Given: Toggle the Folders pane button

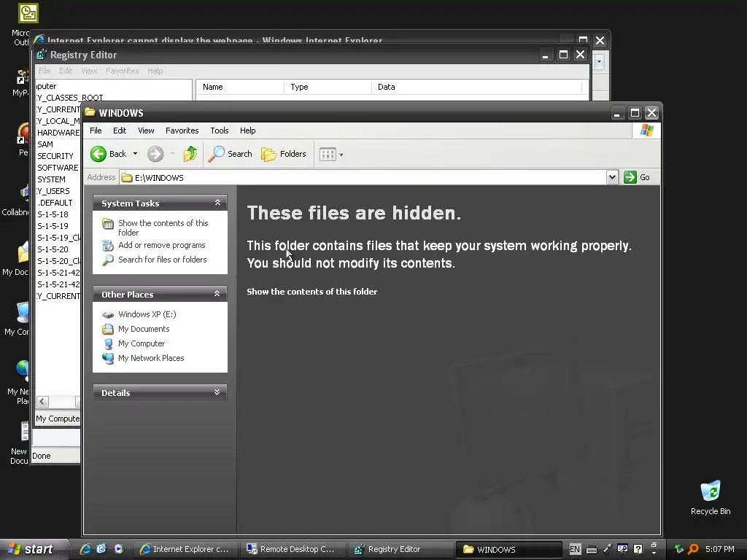Looking at the screenshot, I should 284,154.
